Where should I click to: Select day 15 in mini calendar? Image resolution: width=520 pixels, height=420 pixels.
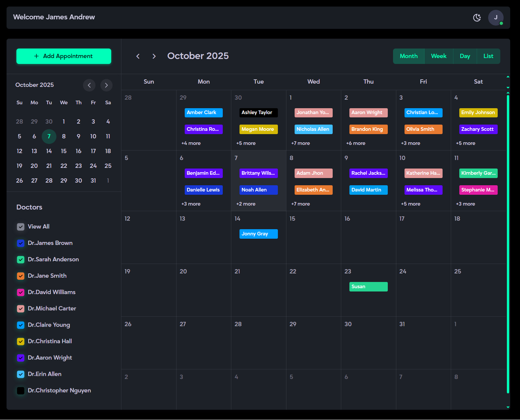pos(64,151)
